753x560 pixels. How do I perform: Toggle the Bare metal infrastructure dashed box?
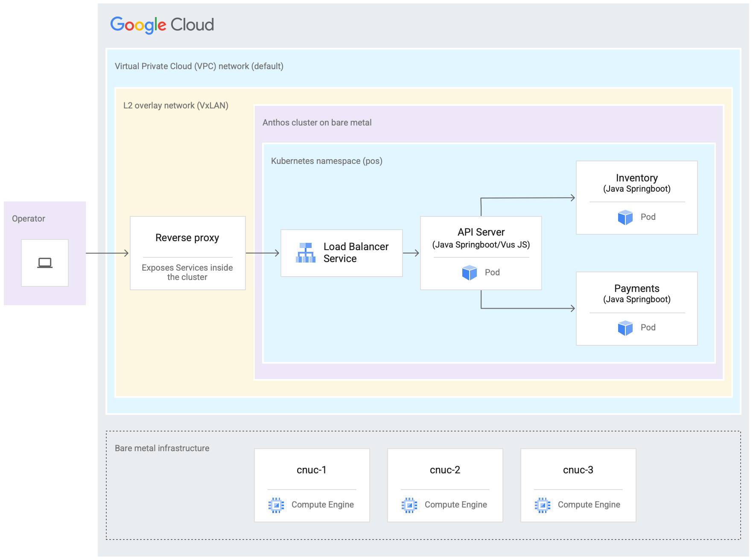coord(162,448)
